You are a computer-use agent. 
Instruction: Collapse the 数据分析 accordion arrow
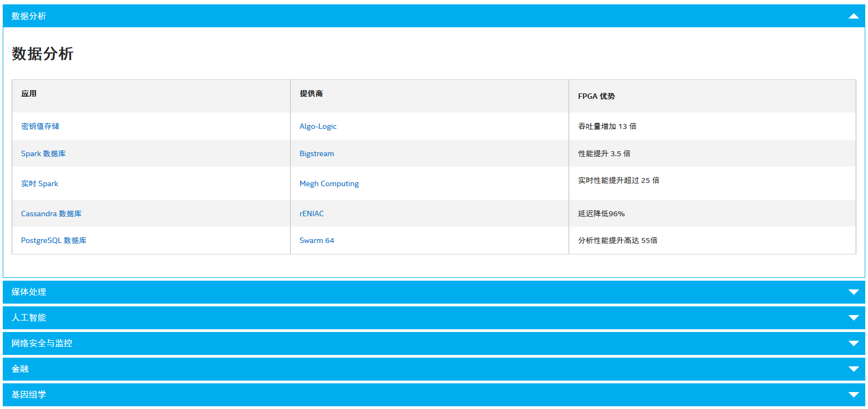click(854, 16)
